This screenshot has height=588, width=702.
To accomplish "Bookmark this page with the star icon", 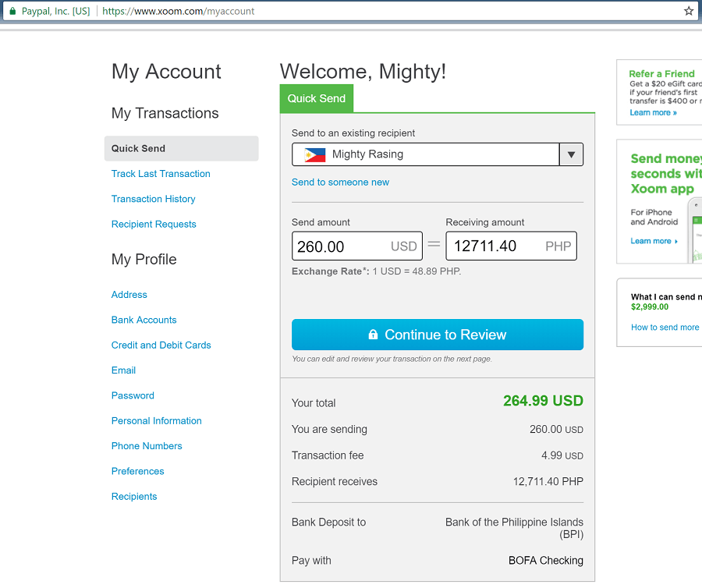I will (689, 11).
